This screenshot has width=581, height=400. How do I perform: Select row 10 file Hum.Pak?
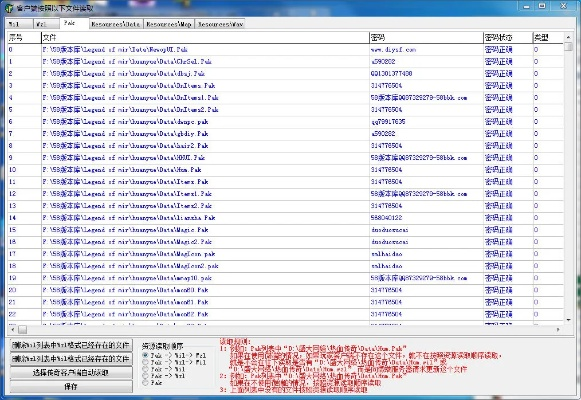coord(122,170)
